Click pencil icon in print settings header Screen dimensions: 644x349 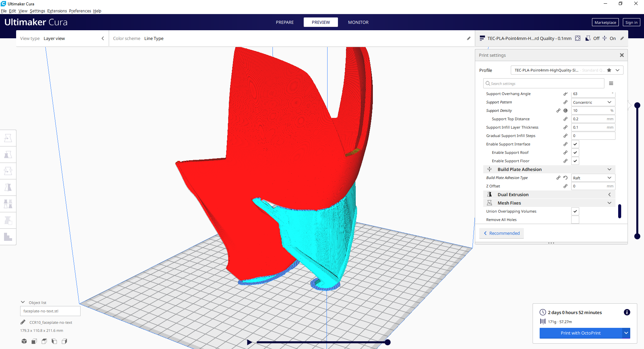tap(622, 38)
